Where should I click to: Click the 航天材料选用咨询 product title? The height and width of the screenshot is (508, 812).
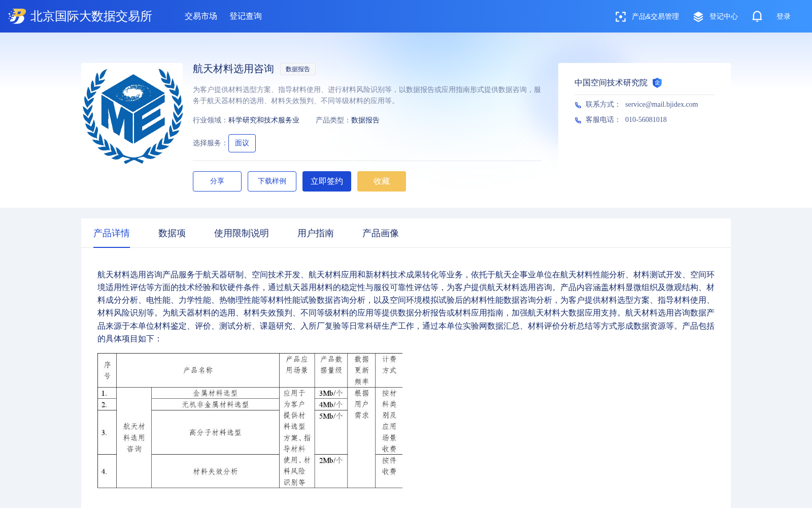[233, 69]
